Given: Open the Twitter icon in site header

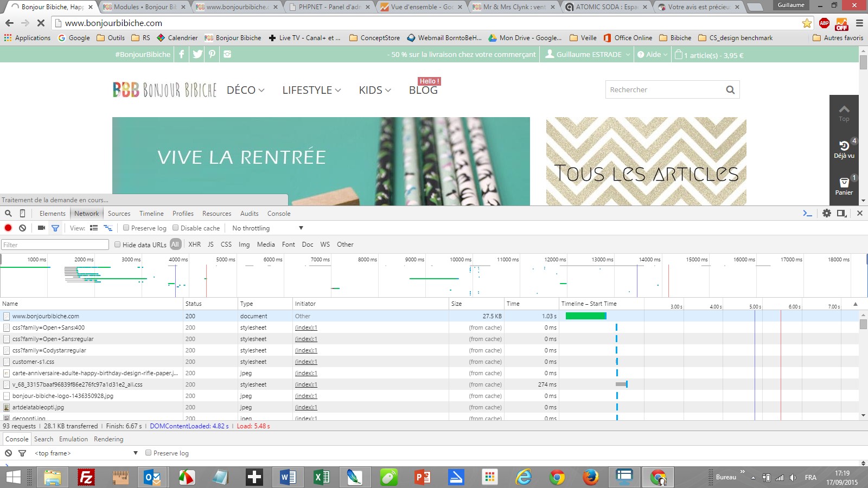Looking at the screenshot, I should coord(197,54).
